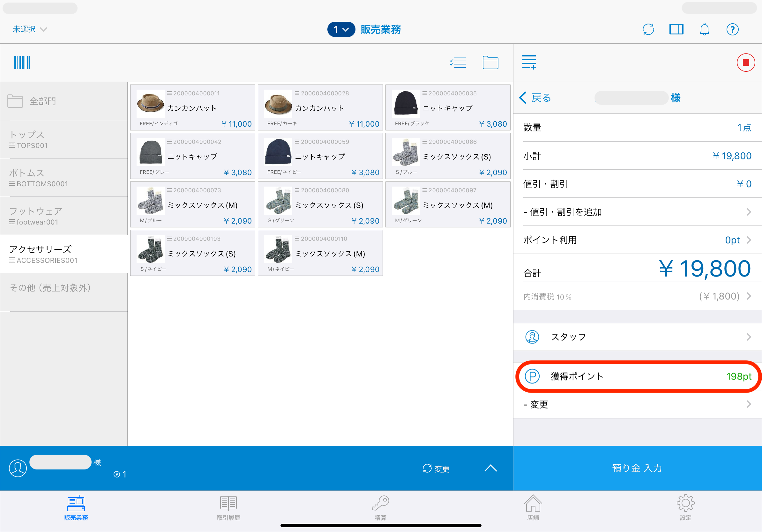Screen dimensions: 762x532
Task: Tap 変更 button in customer bar
Action: point(436,468)
